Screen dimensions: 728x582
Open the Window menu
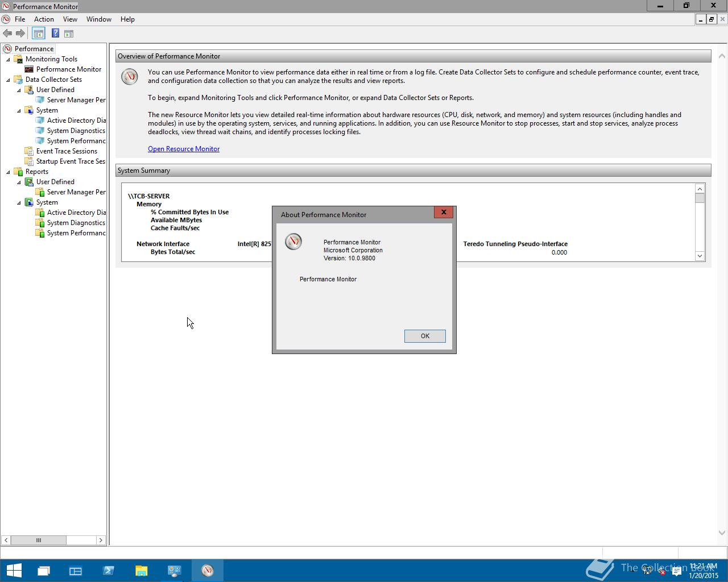[x=99, y=19]
